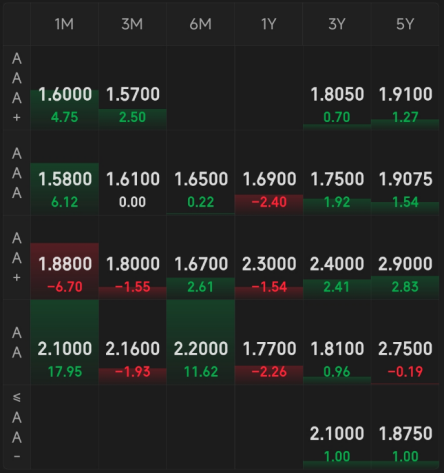Select the AAA+ rating row label
444x474 pixels.
click(17, 88)
